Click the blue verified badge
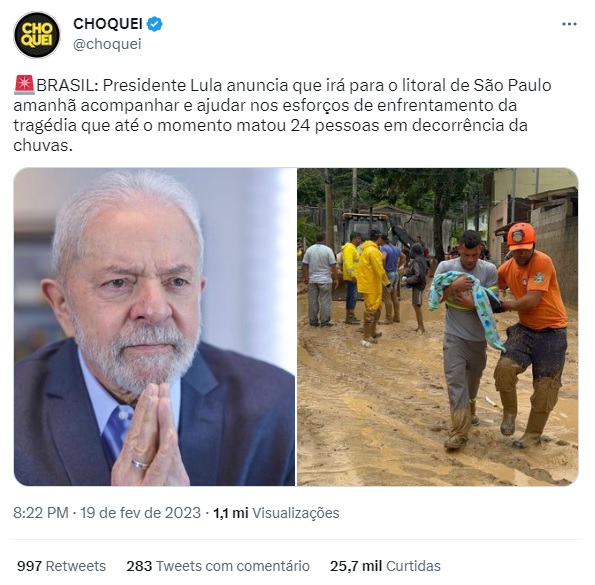Viewport: 595px width, 585px height. (x=155, y=24)
